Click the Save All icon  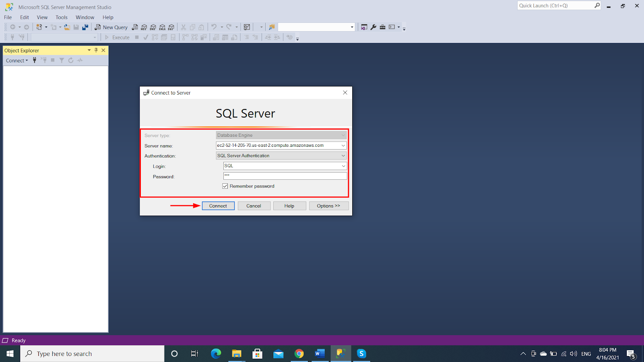(85, 27)
